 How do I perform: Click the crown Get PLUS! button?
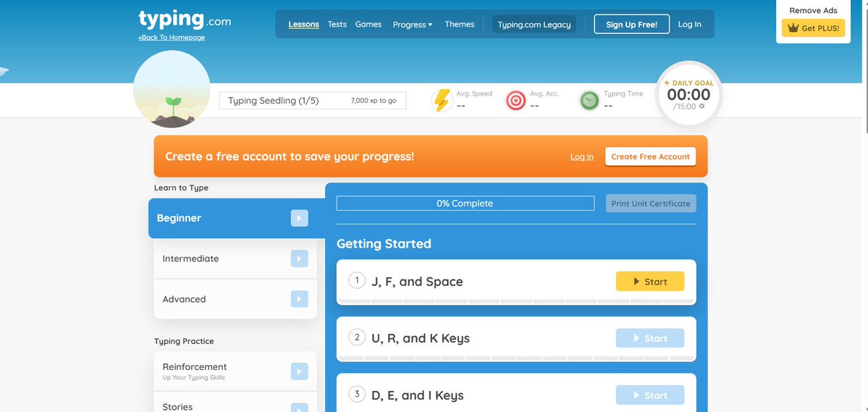tap(813, 28)
